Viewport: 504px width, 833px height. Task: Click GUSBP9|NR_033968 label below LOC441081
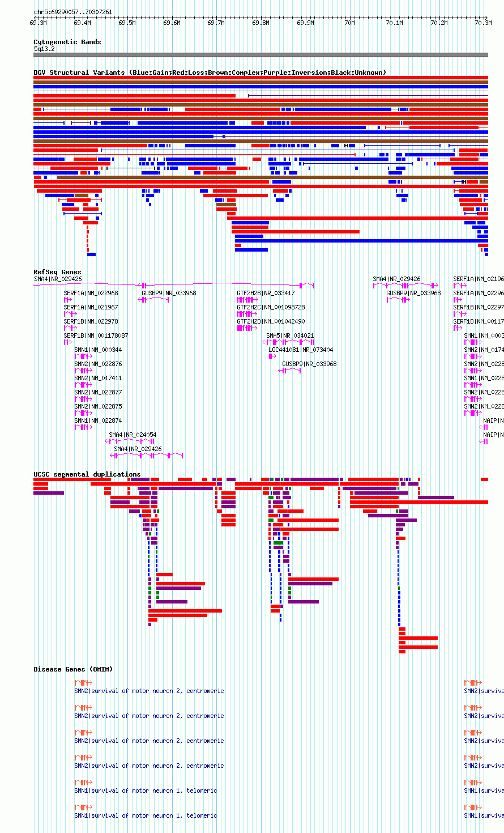(309, 364)
